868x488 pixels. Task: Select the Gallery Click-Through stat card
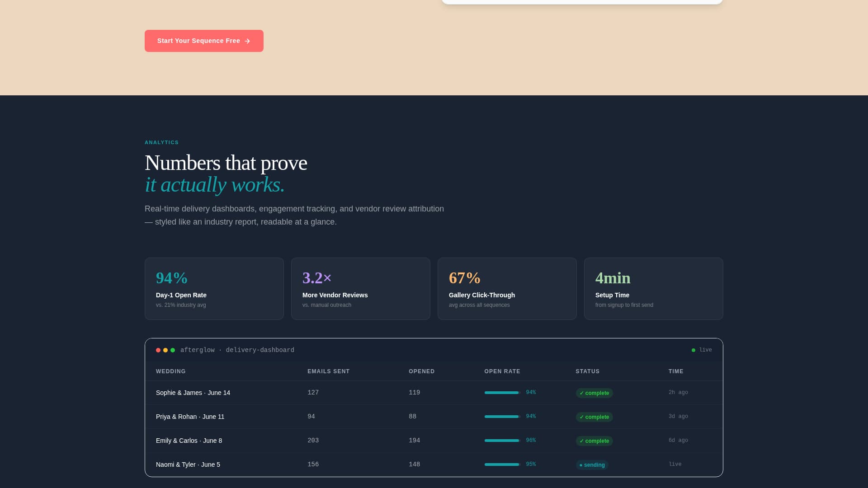click(x=507, y=289)
